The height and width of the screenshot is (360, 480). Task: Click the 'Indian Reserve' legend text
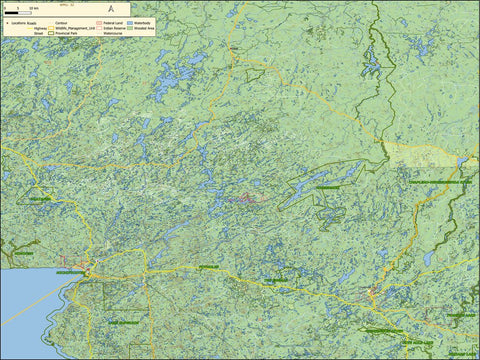(114, 28)
